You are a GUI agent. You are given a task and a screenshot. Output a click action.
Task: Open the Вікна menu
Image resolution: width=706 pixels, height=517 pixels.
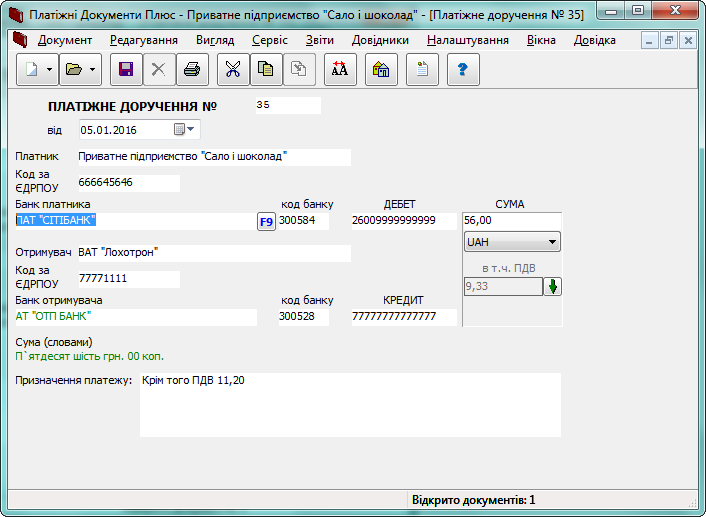(x=541, y=40)
